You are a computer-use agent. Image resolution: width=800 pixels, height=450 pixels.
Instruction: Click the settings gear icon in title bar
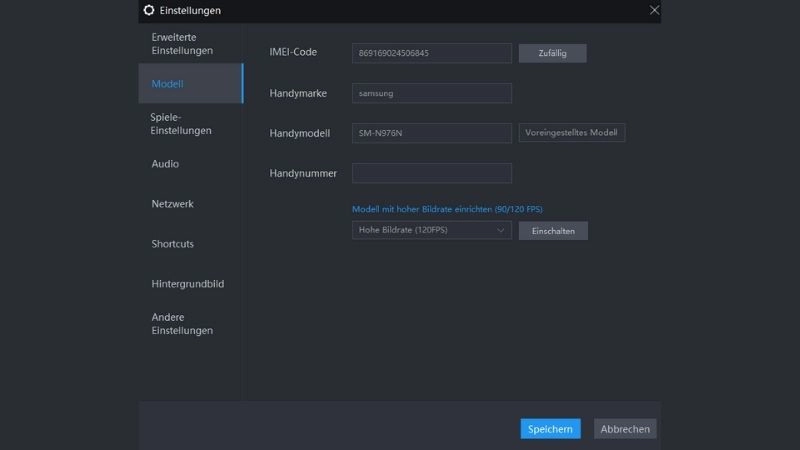148,10
